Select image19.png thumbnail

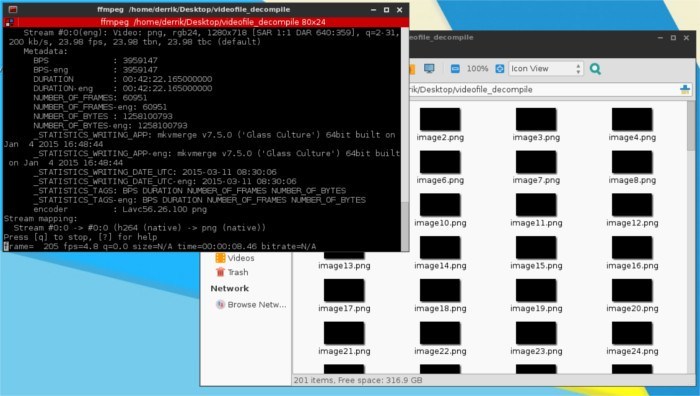536,291
